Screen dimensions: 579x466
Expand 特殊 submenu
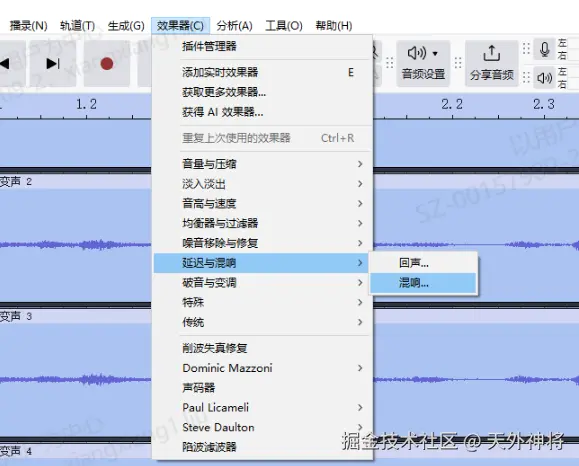pyautogui.click(x=262, y=302)
